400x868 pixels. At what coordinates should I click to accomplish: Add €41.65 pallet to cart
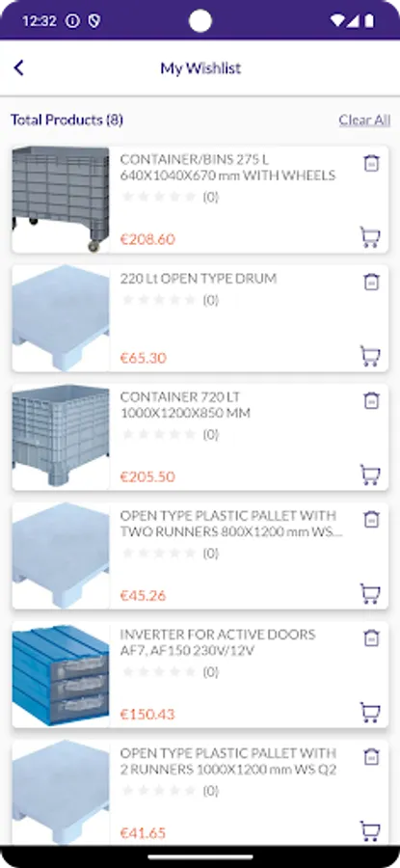click(x=370, y=831)
